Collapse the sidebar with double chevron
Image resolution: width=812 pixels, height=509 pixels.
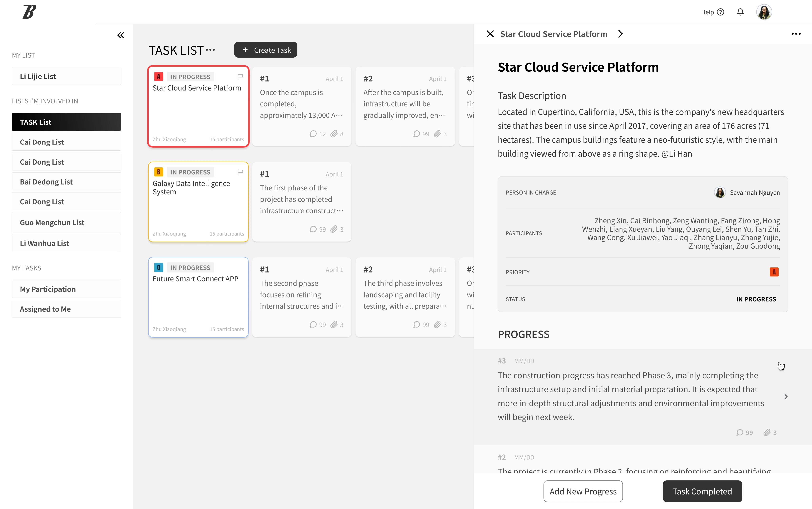[121, 35]
